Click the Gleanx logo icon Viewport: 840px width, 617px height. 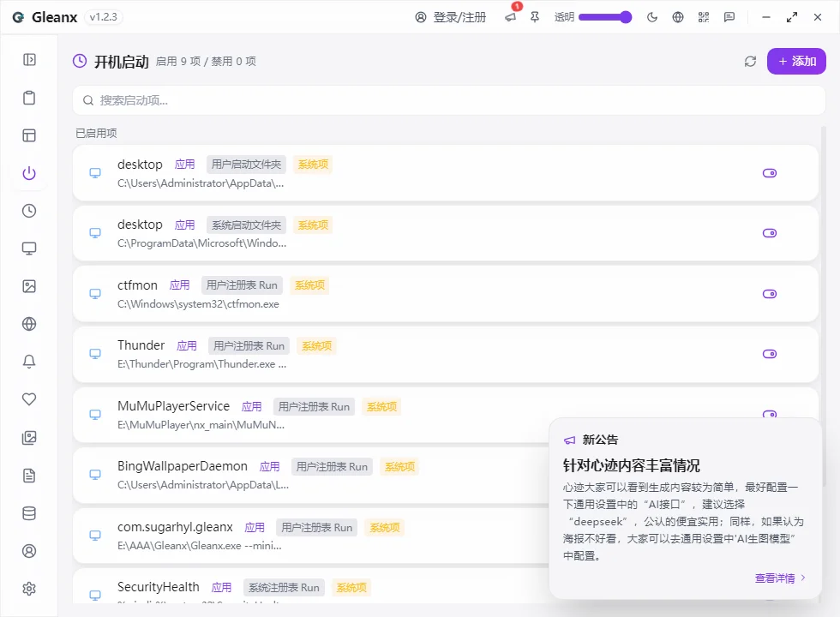[18, 17]
